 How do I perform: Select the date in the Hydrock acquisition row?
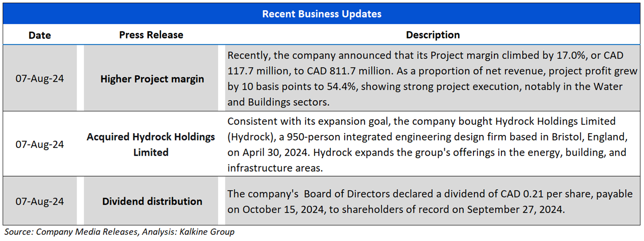40,144
